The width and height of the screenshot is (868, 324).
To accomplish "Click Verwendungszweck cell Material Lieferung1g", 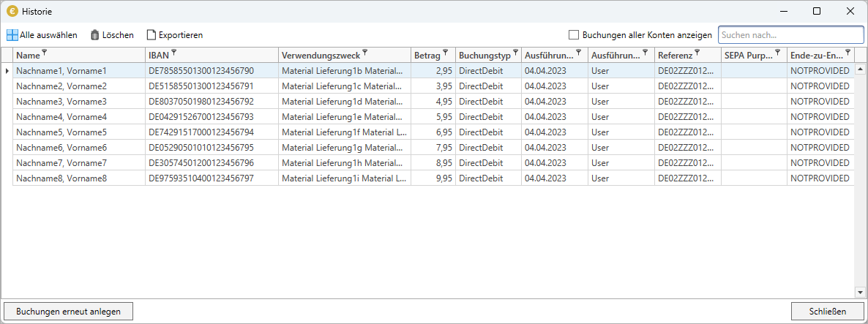I will point(344,148).
